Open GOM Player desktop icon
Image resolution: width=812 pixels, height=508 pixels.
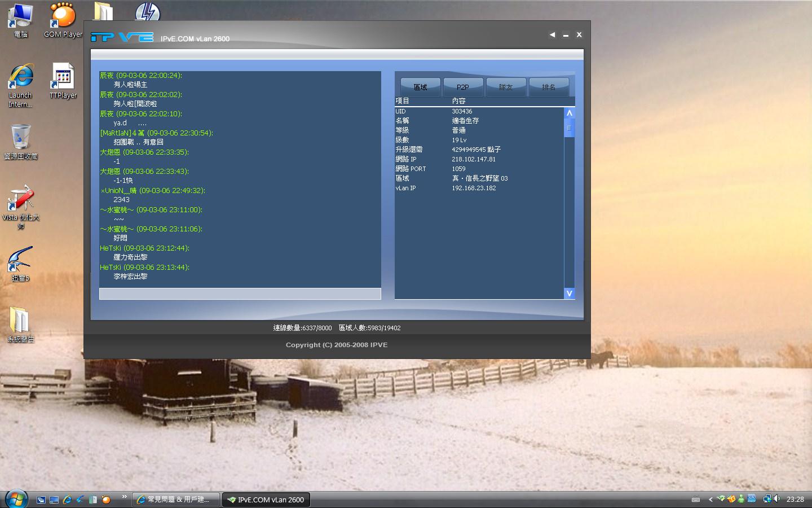click(63, 21)
